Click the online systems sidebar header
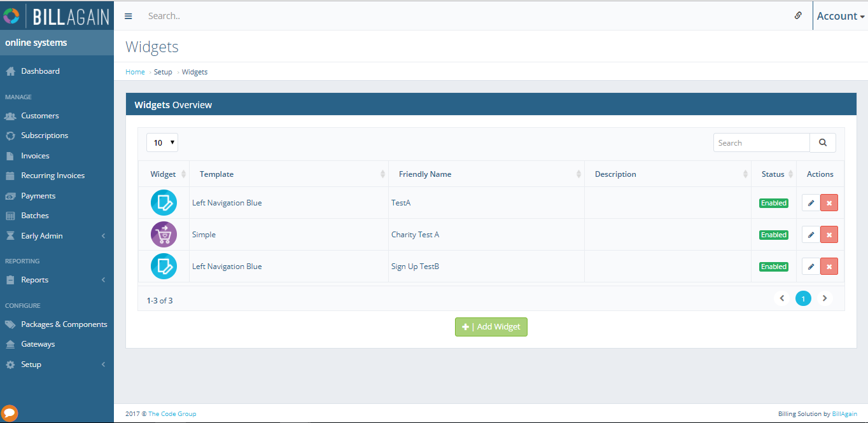Image resolution: width=868 pixels, height=423 pixels. click(36, 43)
